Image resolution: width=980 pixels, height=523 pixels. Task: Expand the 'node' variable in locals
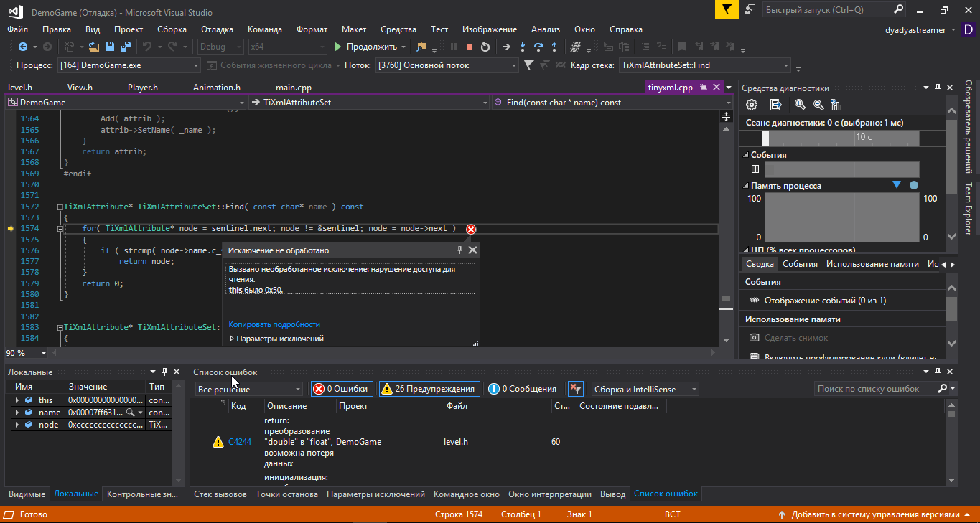(x=17, y=425)
